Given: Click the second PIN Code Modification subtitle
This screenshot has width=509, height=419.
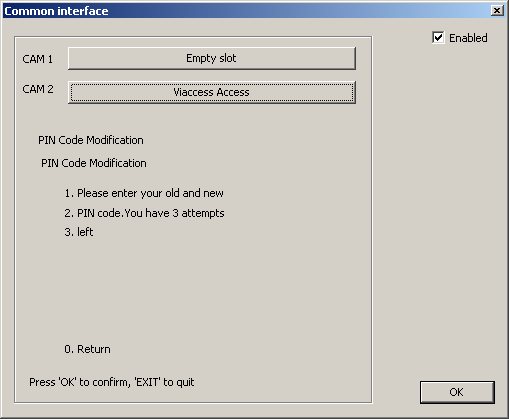Looking at the screenshot, I should click(x=94, y=163).
